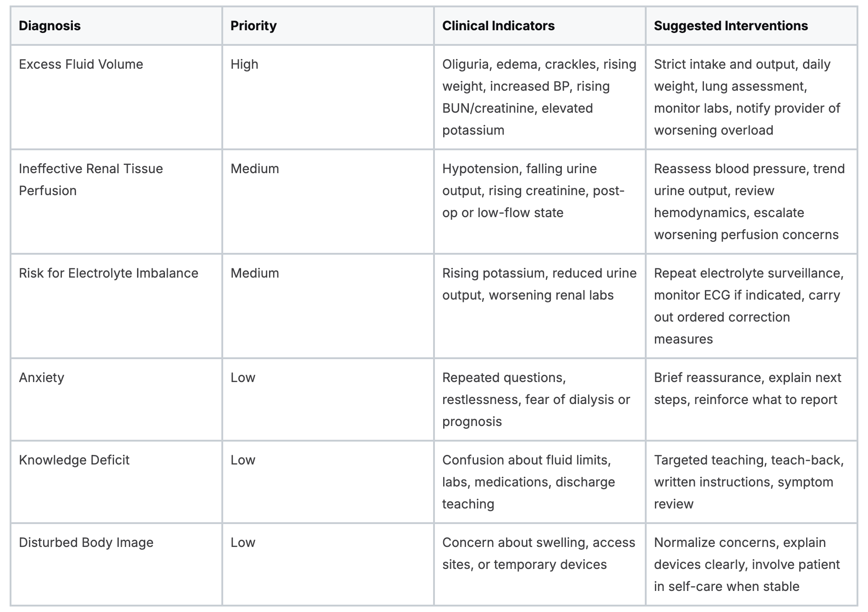The width and height of the screenshot is (868, 612).
Task: Select the Repeat electrolyte surveillance cell
Action: (x=752, y=306)
